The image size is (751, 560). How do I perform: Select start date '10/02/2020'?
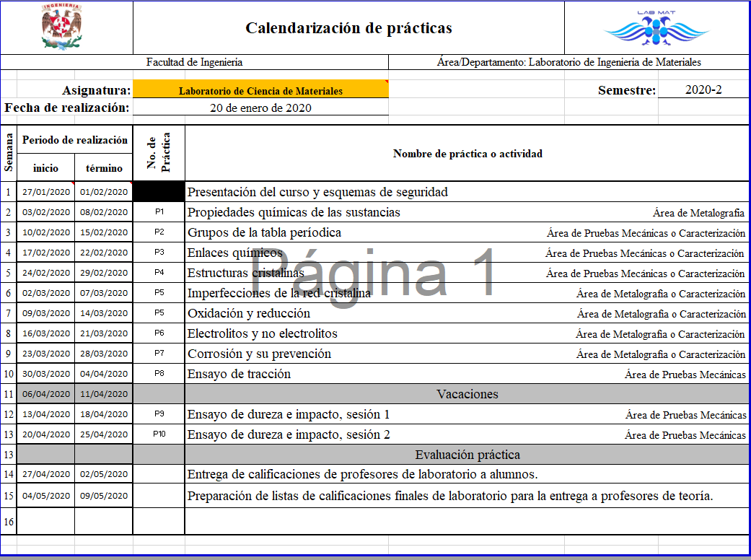(46, 232)
